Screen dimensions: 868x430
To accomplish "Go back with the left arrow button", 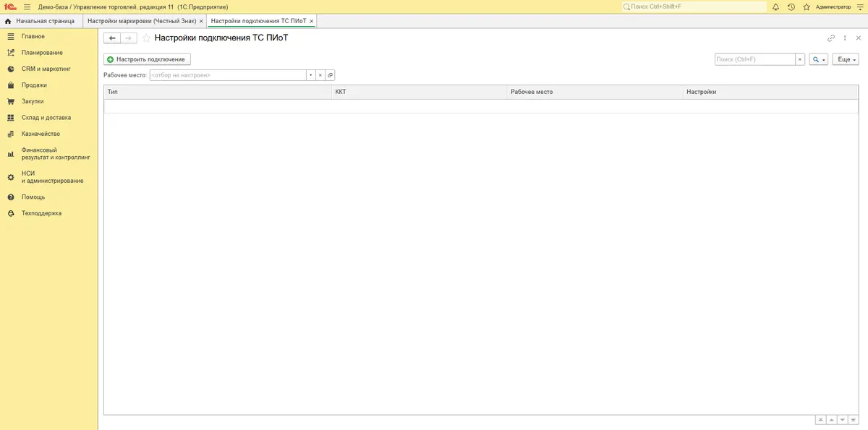I will 112,38.
